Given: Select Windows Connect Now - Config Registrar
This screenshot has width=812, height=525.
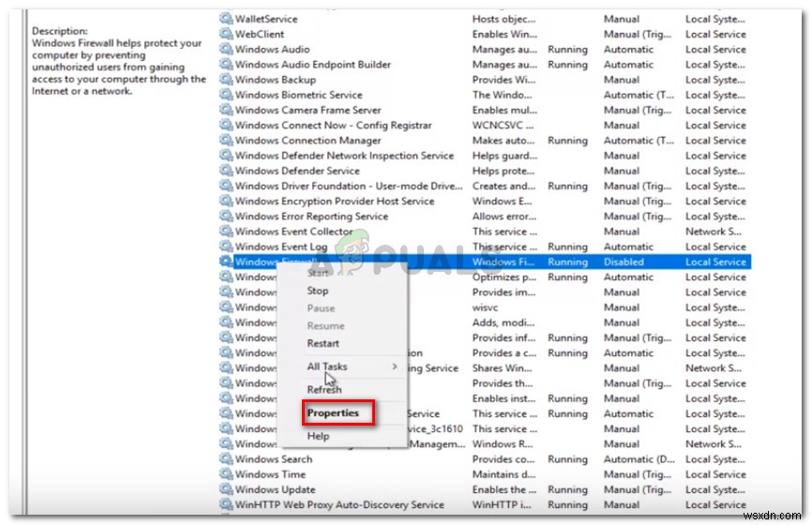Looking at the screenshot, I should [x=333, y=125].
